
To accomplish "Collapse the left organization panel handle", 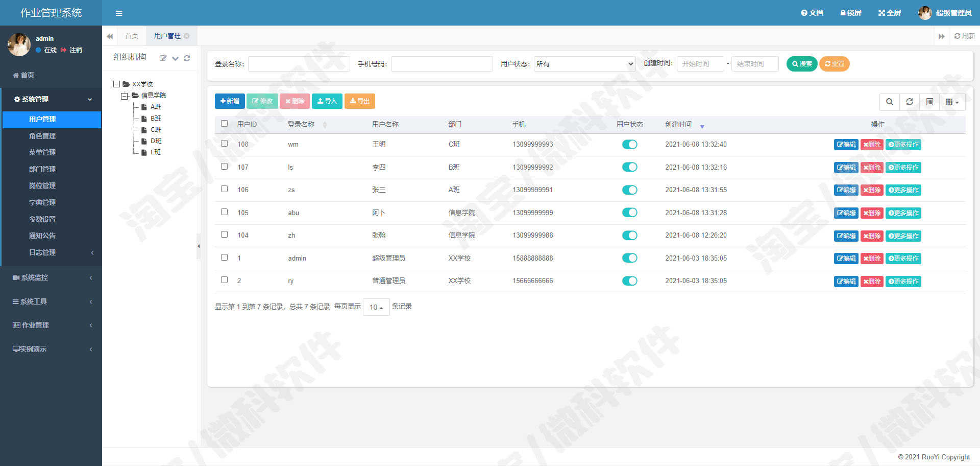I will pos(199,246).
